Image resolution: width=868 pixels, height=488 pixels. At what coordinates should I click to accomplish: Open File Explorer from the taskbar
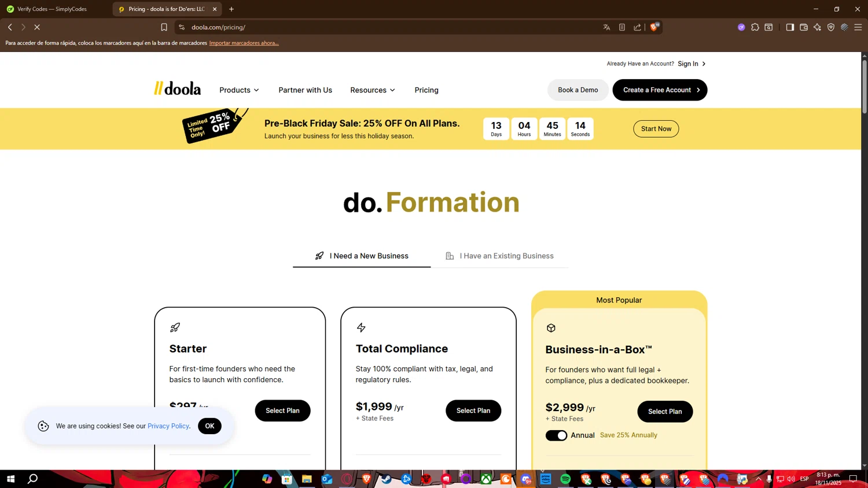[x=307, y=479]
